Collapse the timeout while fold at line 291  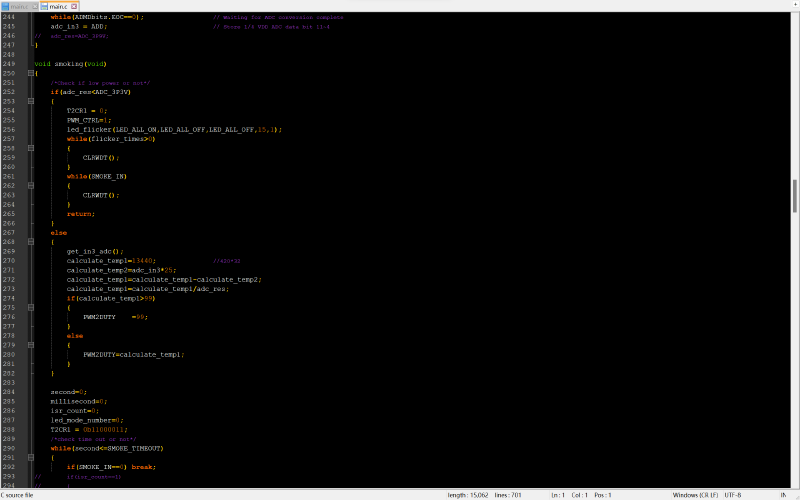pyautogui.click(x=31, y=458)
